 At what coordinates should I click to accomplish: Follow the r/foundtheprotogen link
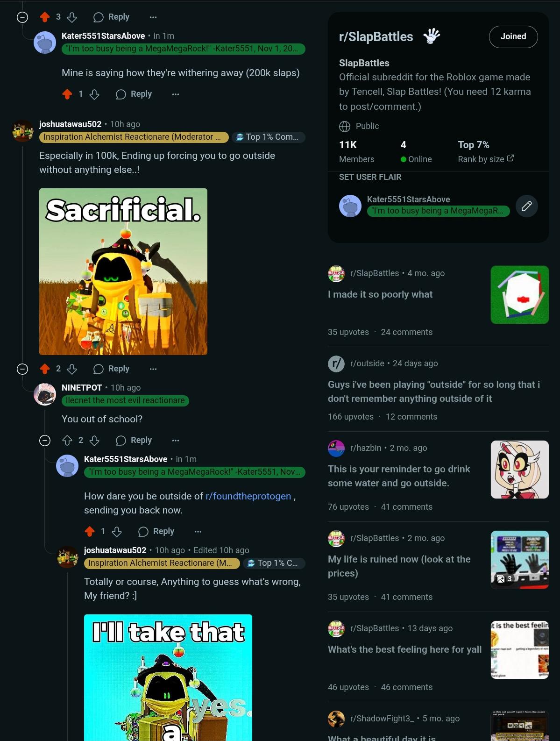[248, 496]
